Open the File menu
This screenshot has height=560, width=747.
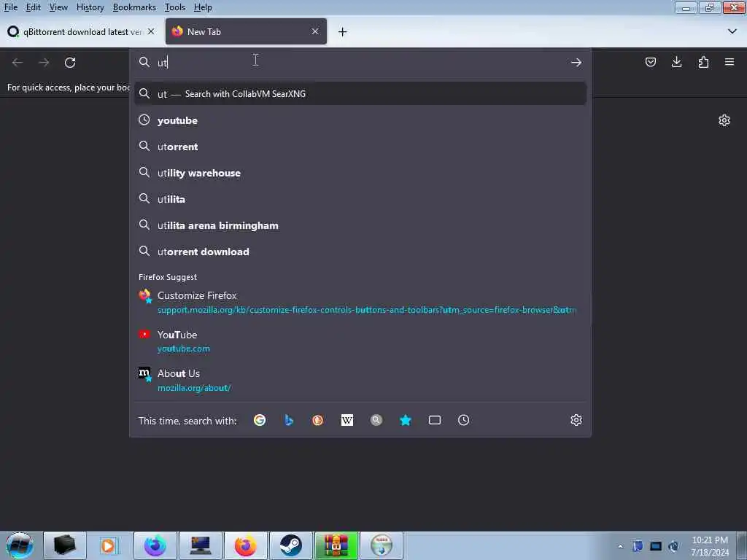point(11,7)
